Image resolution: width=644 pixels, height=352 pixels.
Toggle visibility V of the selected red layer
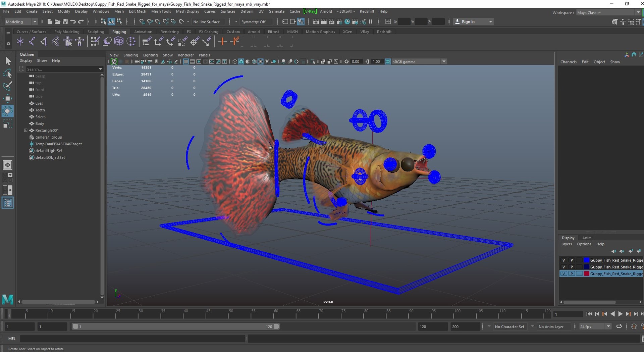coord(563,273)
